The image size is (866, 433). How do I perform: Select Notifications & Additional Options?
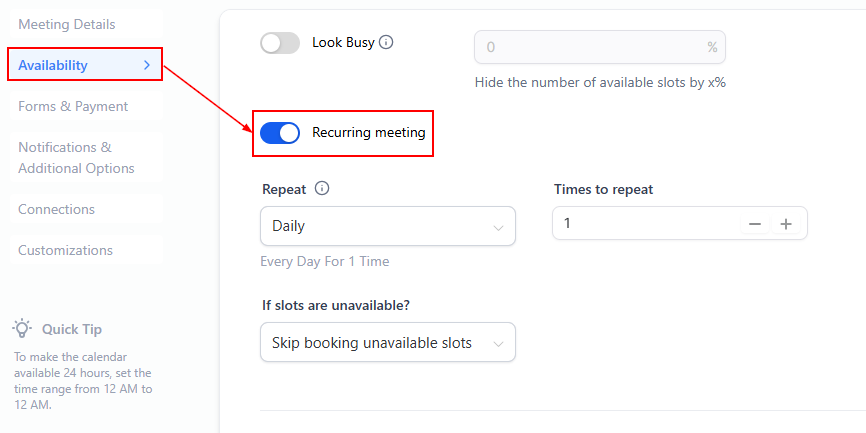tap(76, 158)
